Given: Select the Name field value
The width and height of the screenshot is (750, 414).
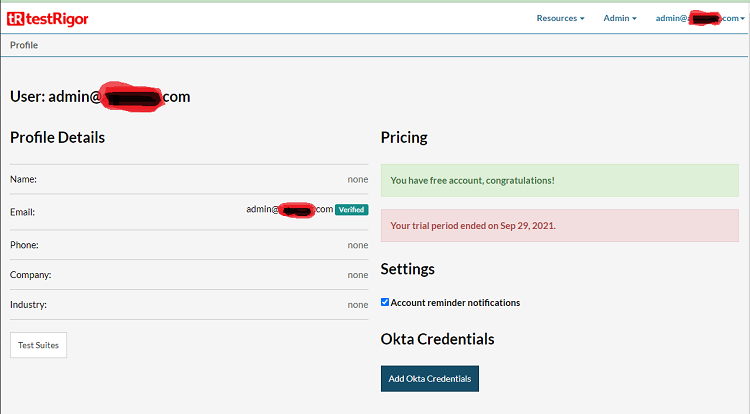Looking at the screenshot, I should [x=357, y=180].
